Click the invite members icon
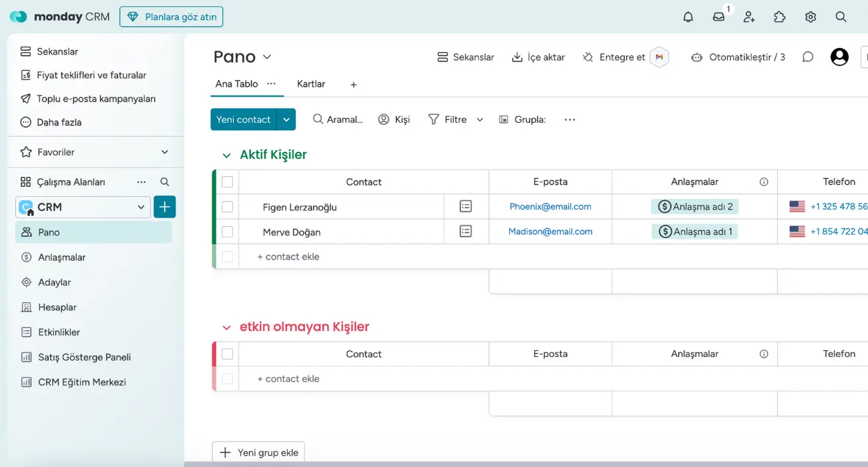The width and height of the screenshot is (868, 467). tap(749, 17)
